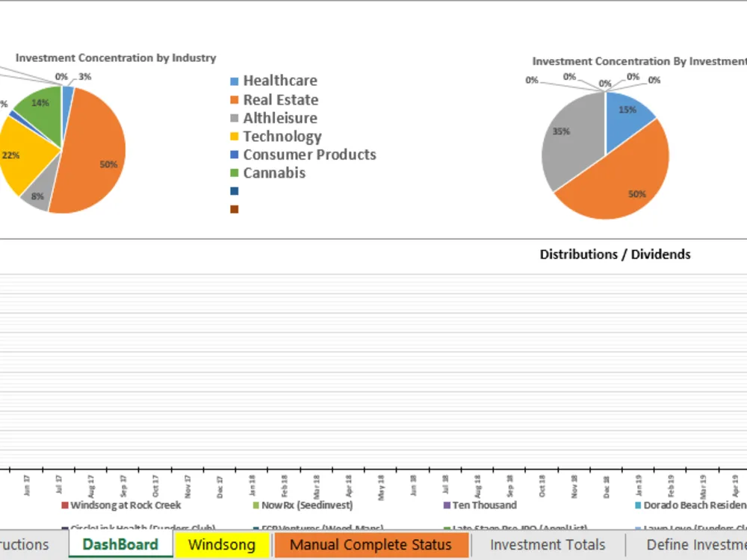This screenshot has width=747, height=560.
Task: Open the partly hidden Instructions sheet tab
Action: click(x=28, y=544)
